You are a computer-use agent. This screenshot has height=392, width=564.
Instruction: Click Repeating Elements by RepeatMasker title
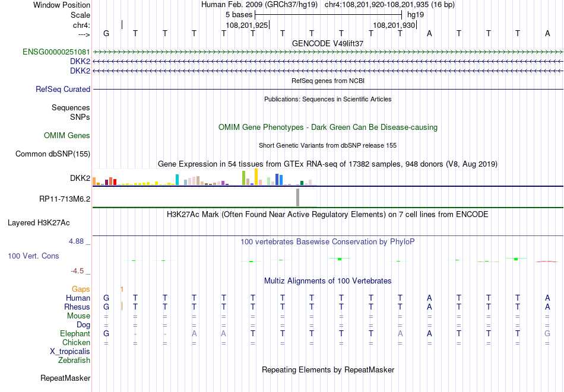point(328,369)
